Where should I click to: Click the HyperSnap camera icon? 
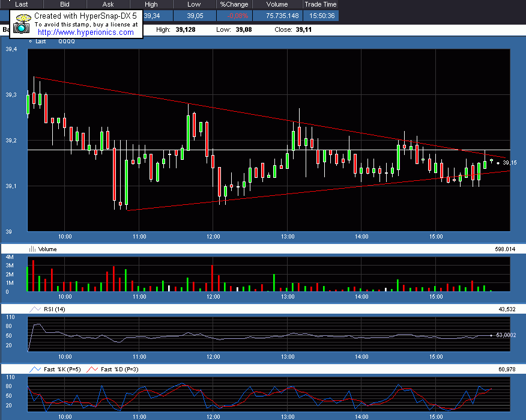click(x=22, y=24)
